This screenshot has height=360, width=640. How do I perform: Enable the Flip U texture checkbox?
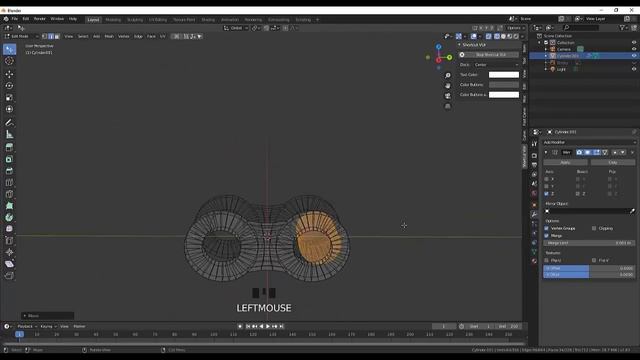pos(547,260)
